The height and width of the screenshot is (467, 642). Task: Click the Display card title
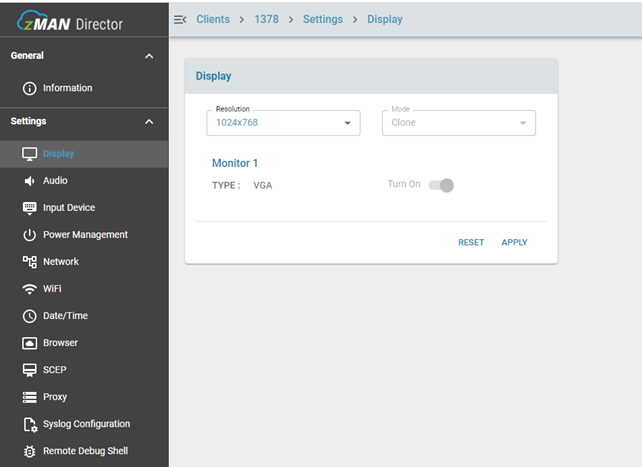(213, 76)
